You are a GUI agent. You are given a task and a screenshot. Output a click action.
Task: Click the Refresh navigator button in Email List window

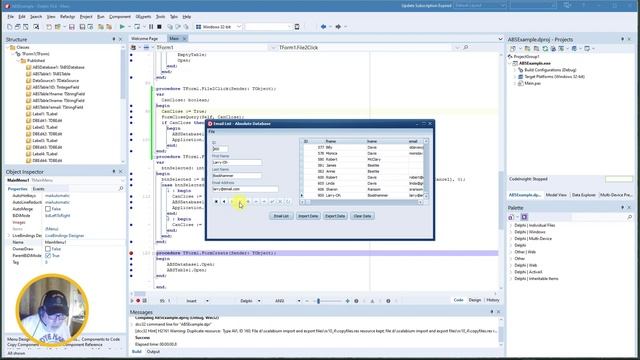click(288, 201)
